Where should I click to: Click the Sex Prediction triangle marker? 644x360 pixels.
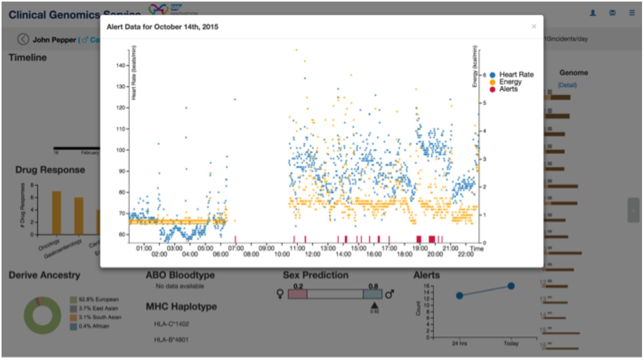(374, 306)
